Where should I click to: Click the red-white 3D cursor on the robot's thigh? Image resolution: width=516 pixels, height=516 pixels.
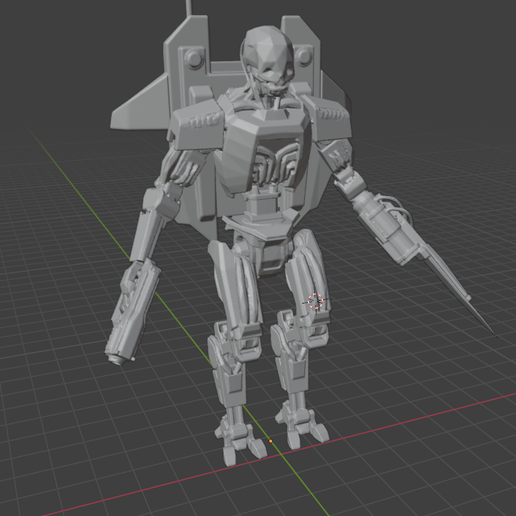[315, 301]
